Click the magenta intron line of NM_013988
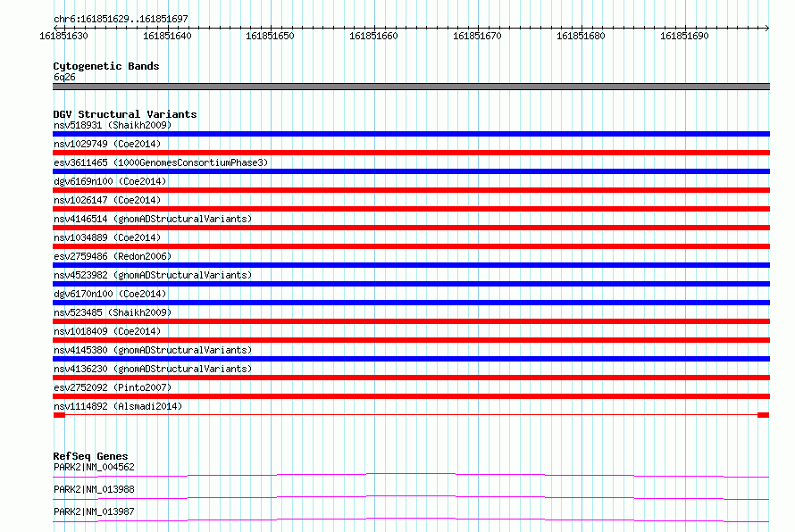Image resolution: width=795 pixels, height=532 pixels. [411, 496]
